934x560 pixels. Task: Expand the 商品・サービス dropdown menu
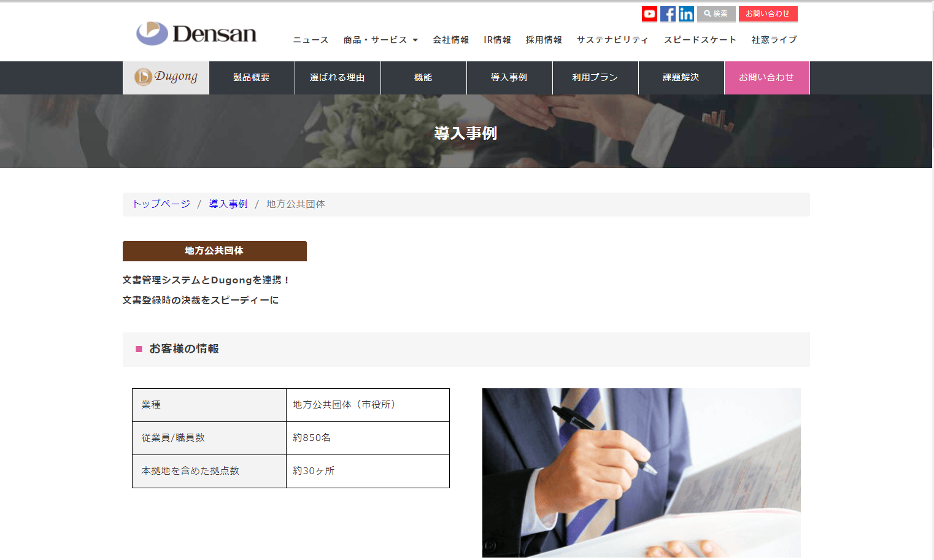[380, 40]
